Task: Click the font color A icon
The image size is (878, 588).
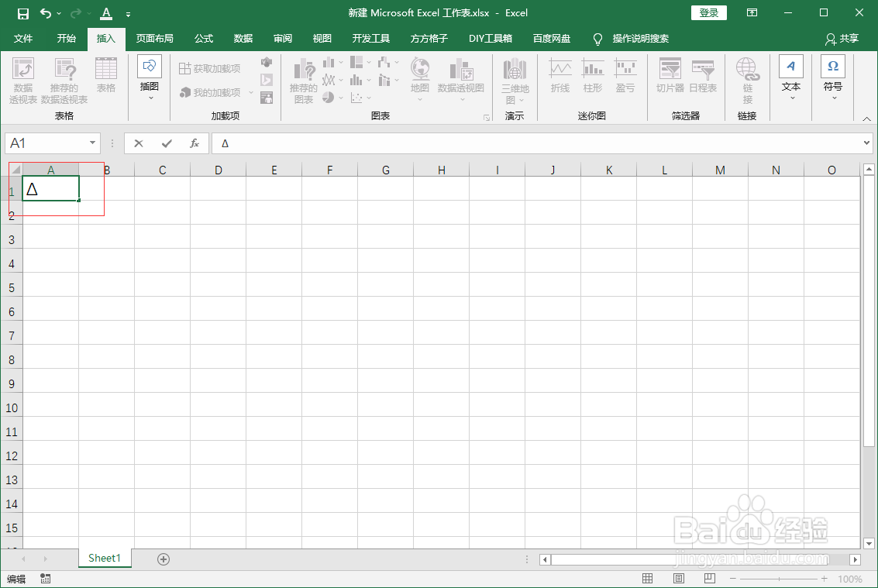Action: [106, 13]
